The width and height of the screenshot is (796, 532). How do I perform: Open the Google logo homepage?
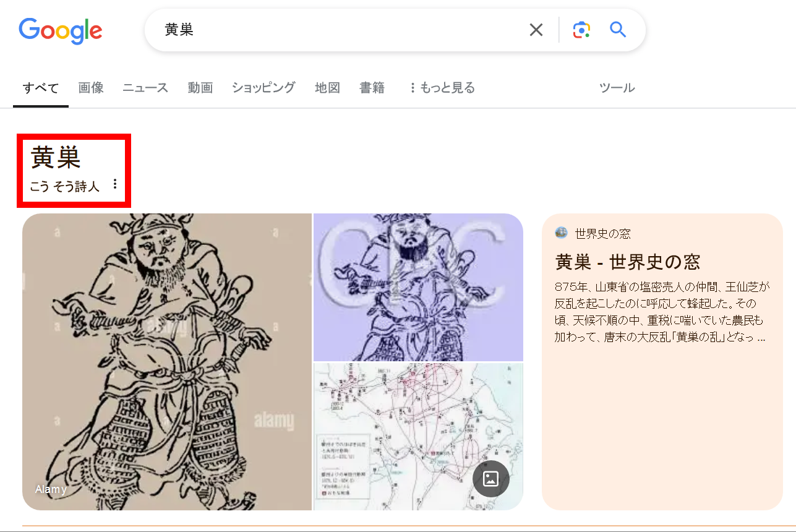click(61, 30)
